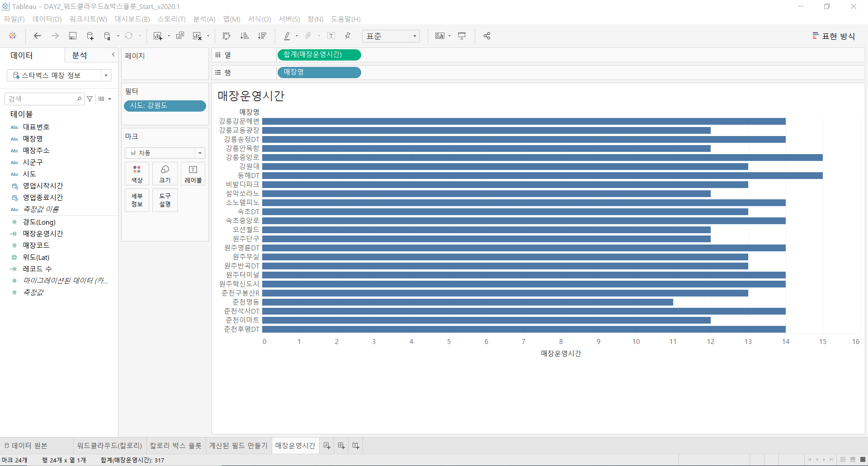The width and height of the screenshot is (868, 466).
Task: Add a new data source icon
Action: 90,36
